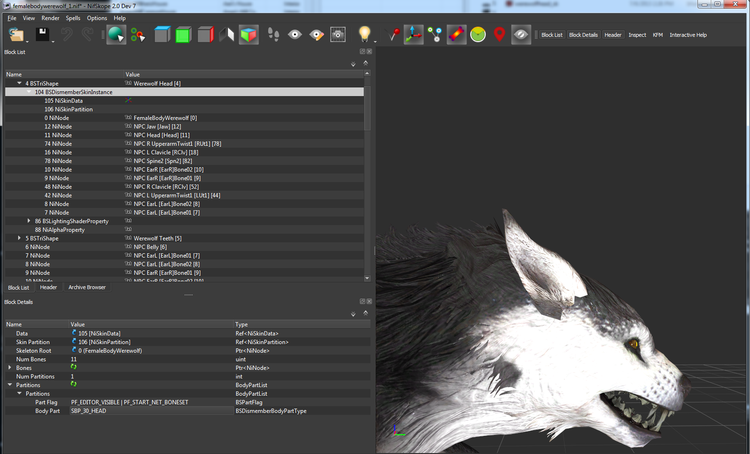Expand the 5 BSTriShape Werewolf Teeth node
Image resolution: width=750 pixels, height=454 pixels.
click(19, 238)
